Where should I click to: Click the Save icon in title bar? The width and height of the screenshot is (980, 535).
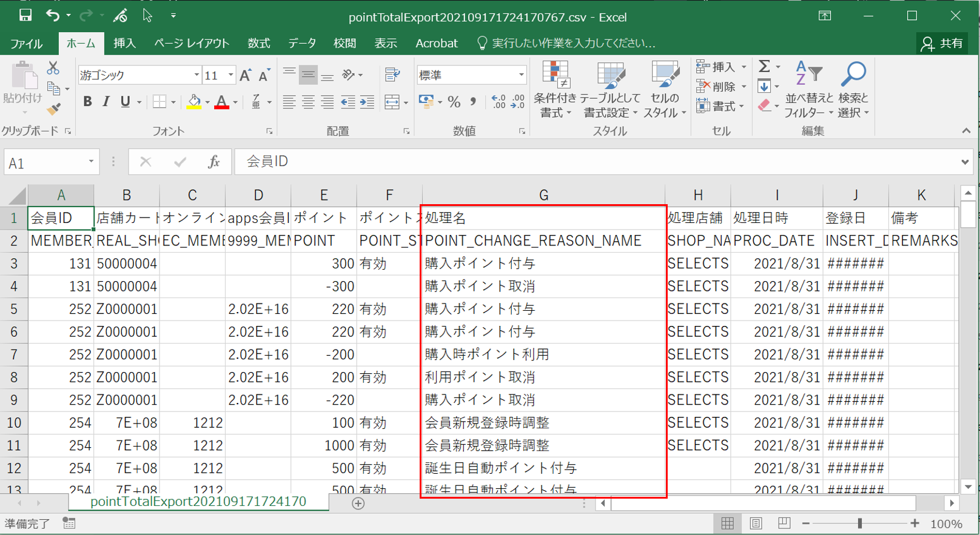click(25, 16)
